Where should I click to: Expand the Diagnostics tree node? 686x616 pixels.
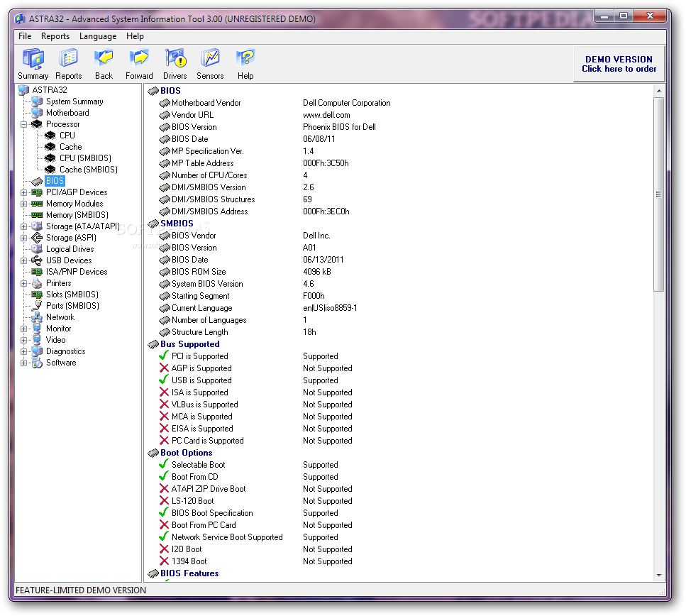click(23, 351)
